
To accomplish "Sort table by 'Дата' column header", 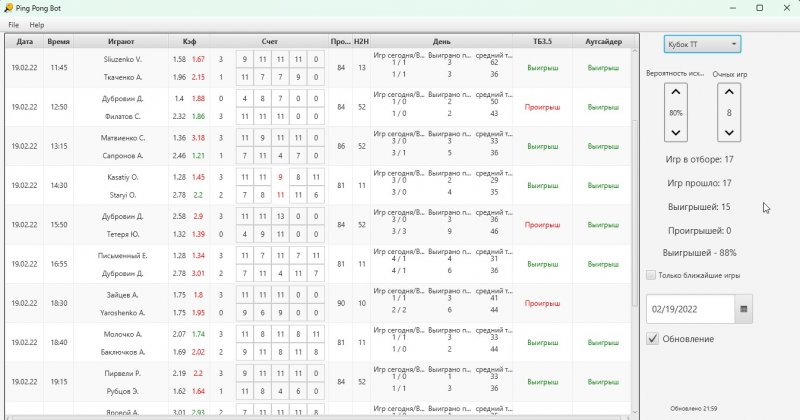I will tap(25, 42).
